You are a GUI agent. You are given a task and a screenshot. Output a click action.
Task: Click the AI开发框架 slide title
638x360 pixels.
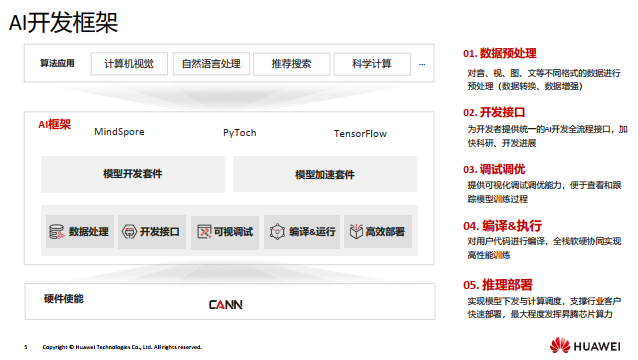63,22
